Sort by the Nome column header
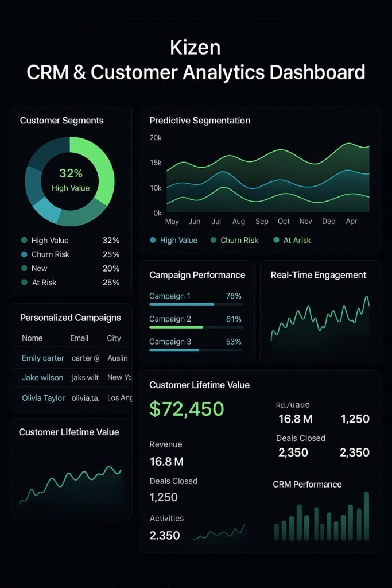The image size is (392, 588). (x=32, y=338)
